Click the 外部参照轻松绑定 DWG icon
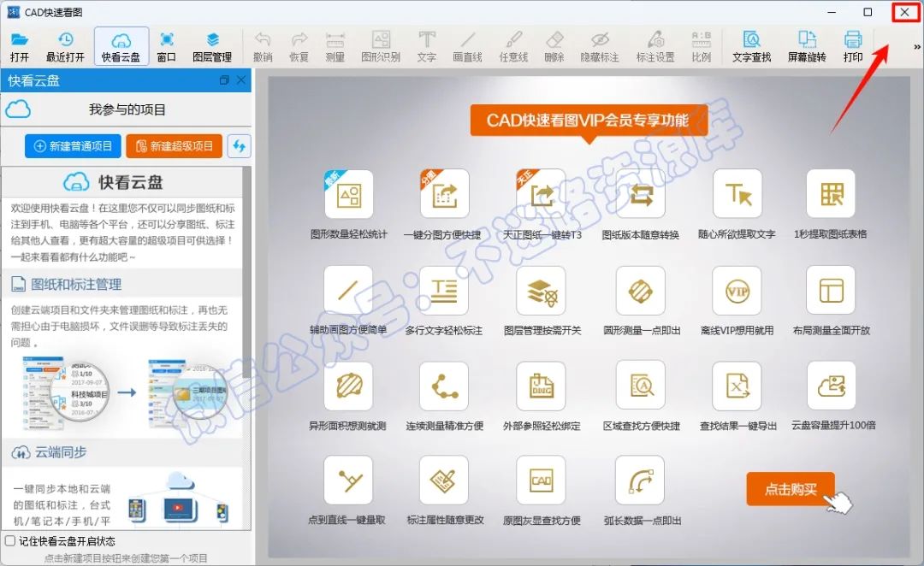The width and height of the screenshot is (924, 566). 541,386
